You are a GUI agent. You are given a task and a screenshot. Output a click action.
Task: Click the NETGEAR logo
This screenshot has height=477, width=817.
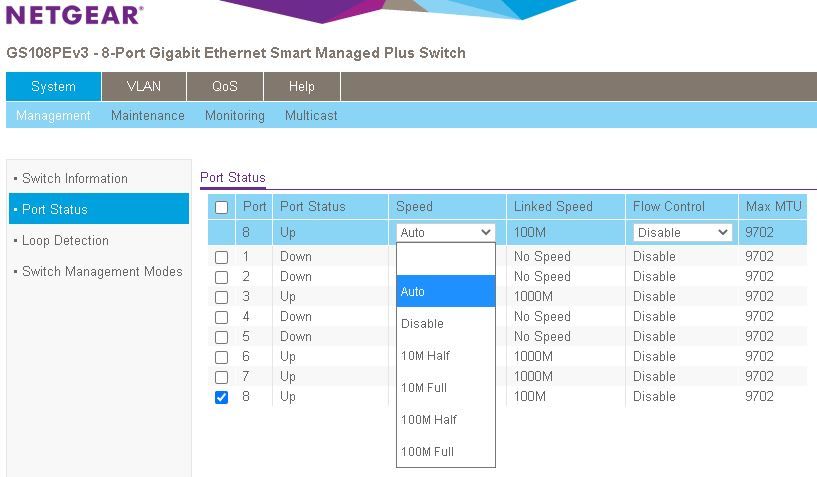[75, 15]
